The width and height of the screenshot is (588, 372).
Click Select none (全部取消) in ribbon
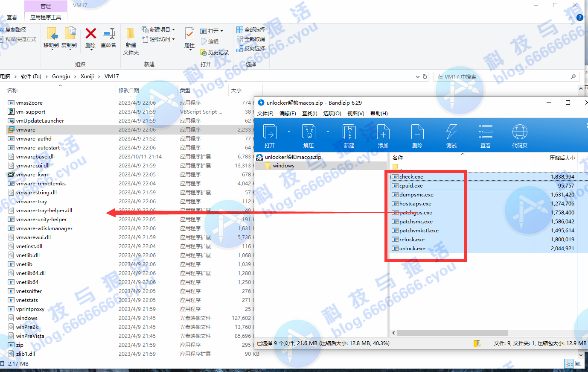pos(251,39)
